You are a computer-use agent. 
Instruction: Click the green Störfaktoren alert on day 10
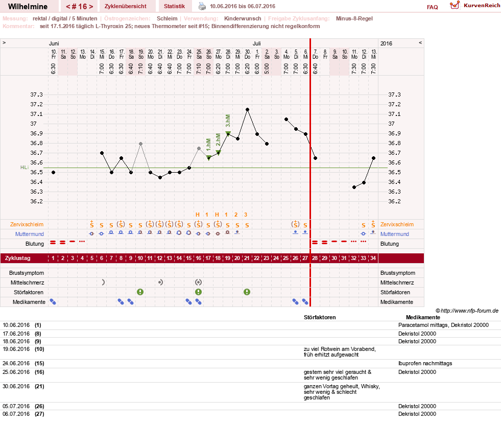click(140, 292)
